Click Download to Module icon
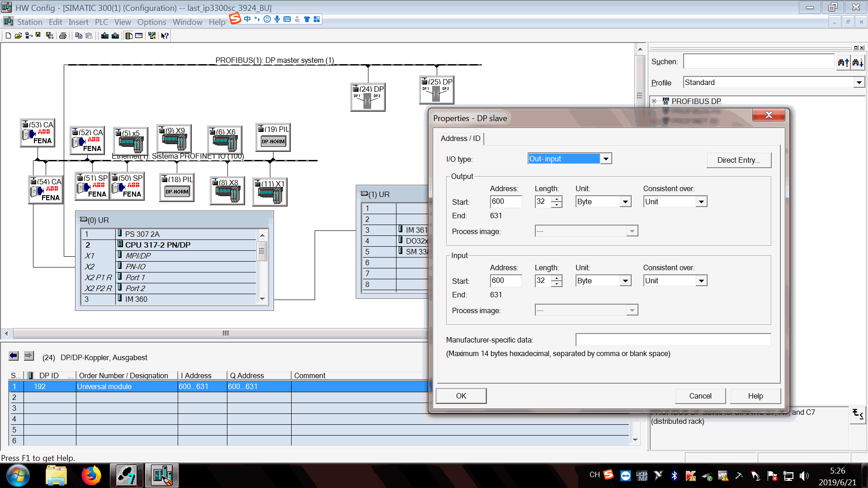This screenshot has height=488, width=868. (x=105, y=36)
